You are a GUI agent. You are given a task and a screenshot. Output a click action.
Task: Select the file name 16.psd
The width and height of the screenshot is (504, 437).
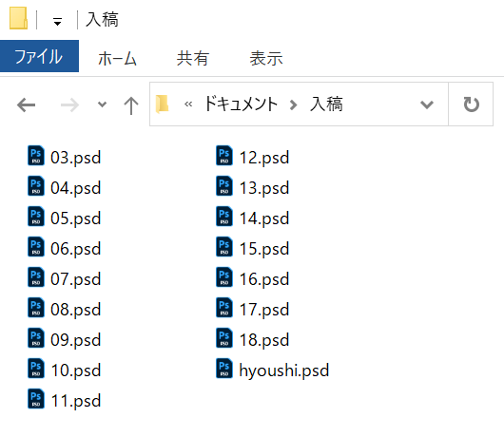(x=264, y=279)
